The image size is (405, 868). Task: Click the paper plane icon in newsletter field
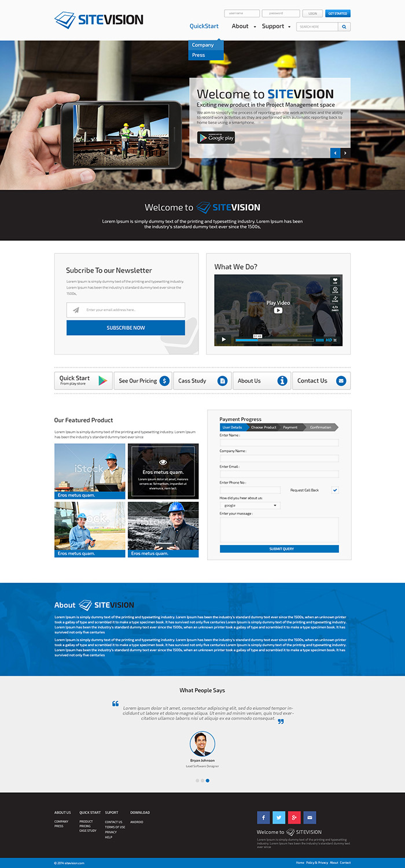point(76,310)
